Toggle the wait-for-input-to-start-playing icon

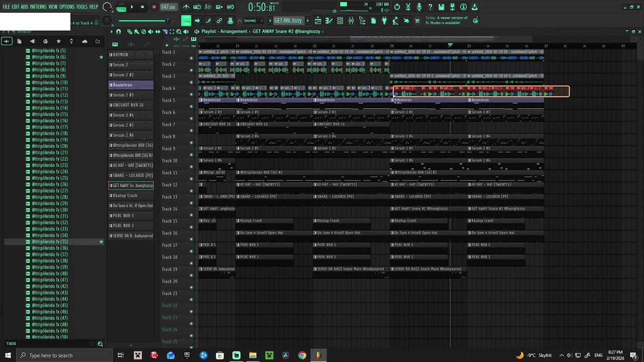coord(197,7)
